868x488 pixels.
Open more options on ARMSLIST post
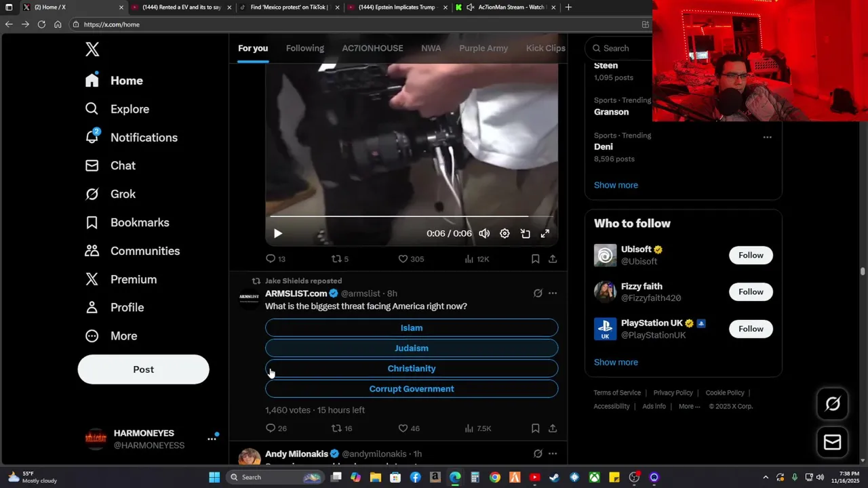click(553, 293)
